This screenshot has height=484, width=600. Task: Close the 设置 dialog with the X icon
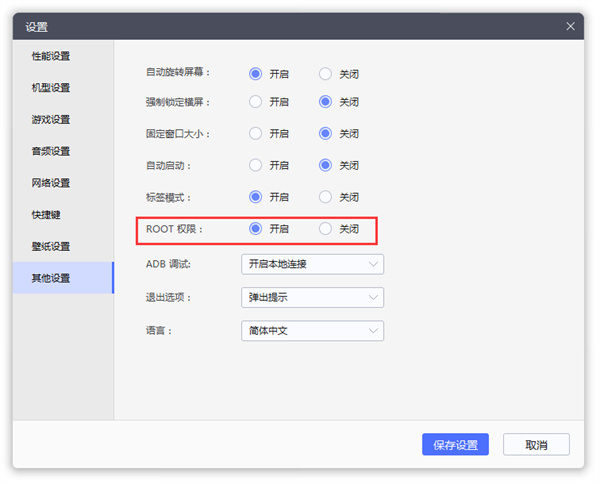[570, 26]
